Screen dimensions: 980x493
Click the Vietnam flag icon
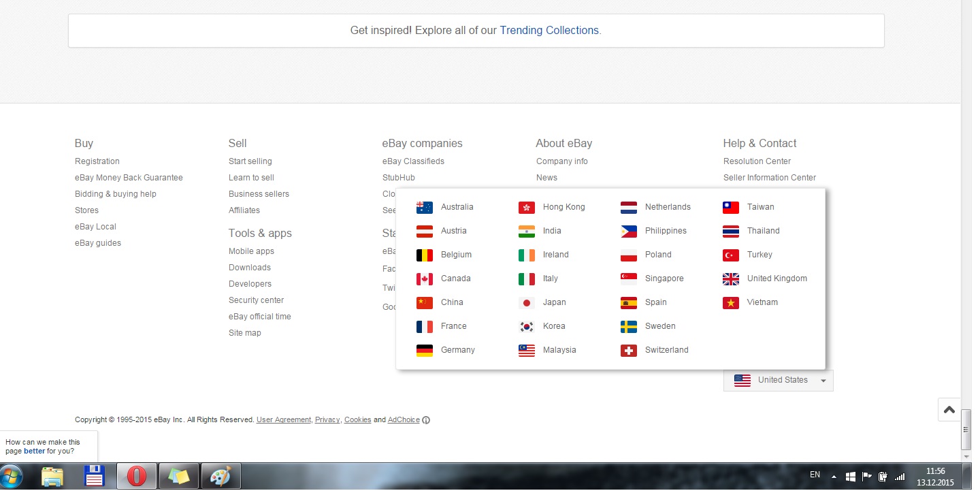tap(731, 302)
